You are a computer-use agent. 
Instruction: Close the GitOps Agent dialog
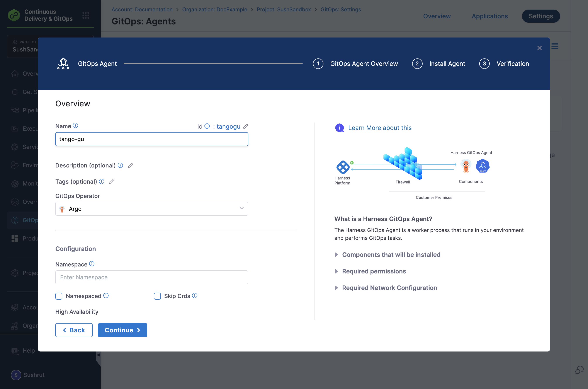coord(539,48)
